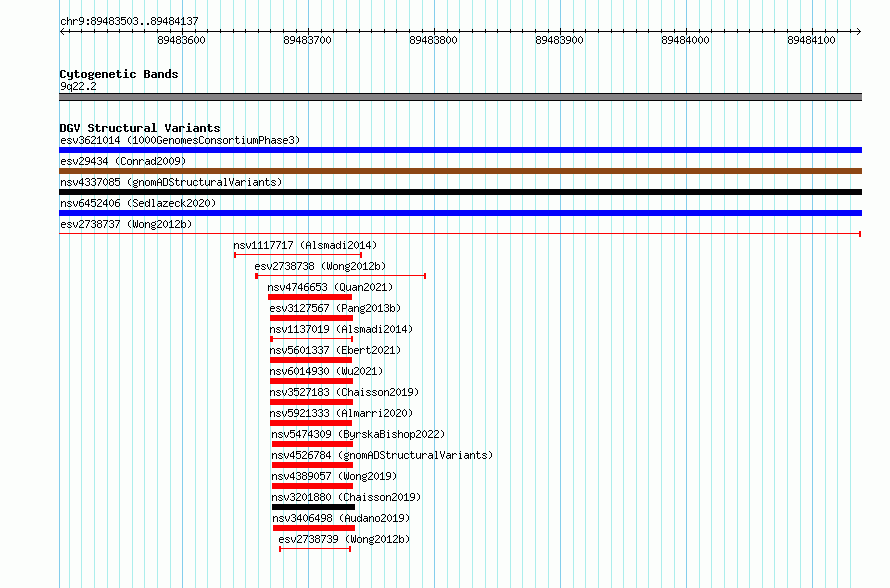Click the esv2738737 (Wong2012b) label
This screenshot has height=588, width=890.
click(x=126, y=224)
